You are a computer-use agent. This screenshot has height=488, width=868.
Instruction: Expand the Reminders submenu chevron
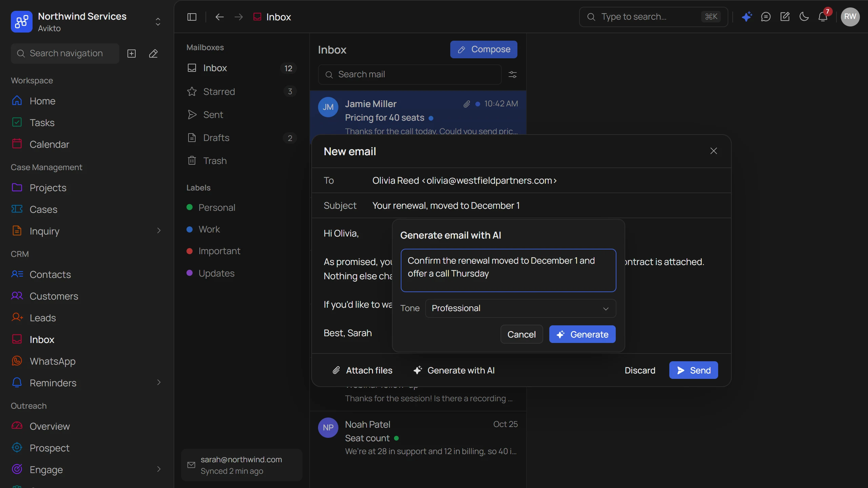pos(159,383)
